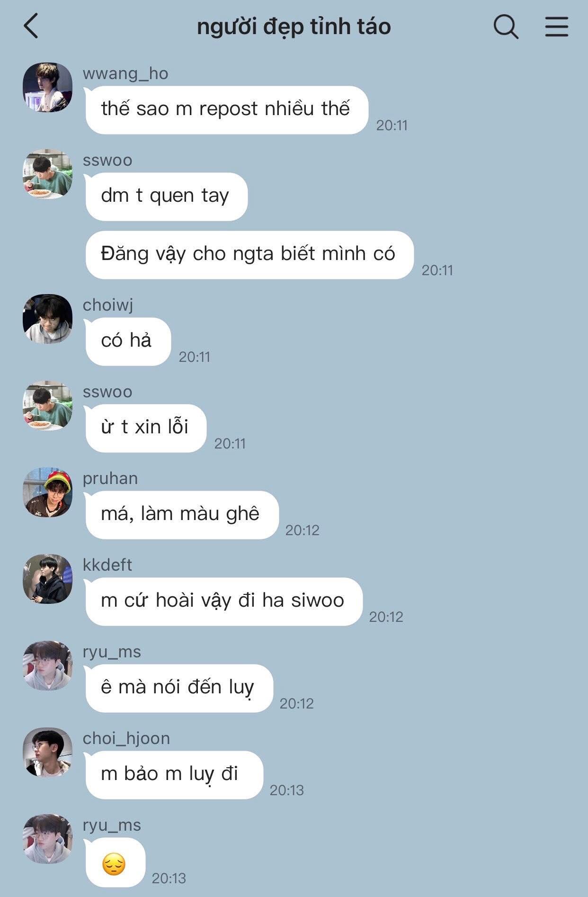588x897 pixels.
Task: Select message 'm bảo m luỵ đi'
Action: click(174, 775)
